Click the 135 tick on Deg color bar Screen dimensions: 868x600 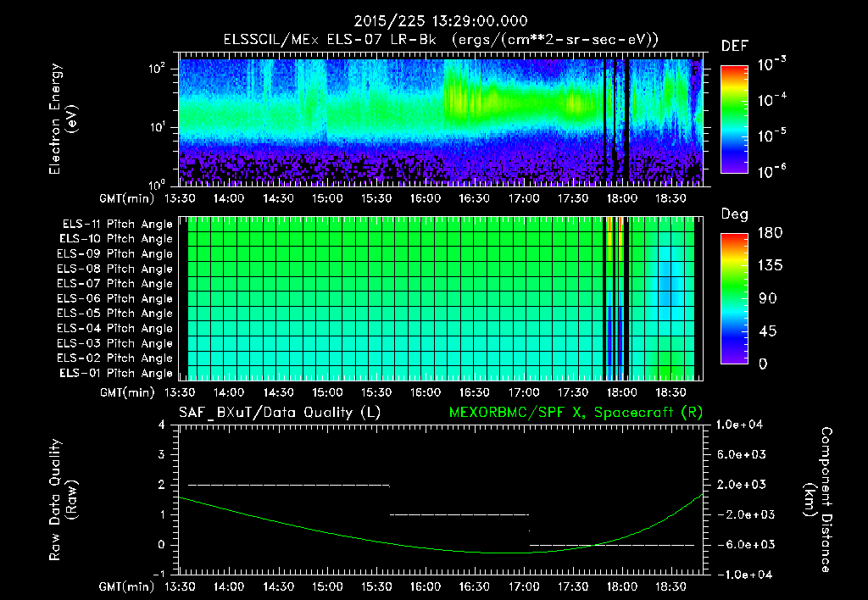770,266
